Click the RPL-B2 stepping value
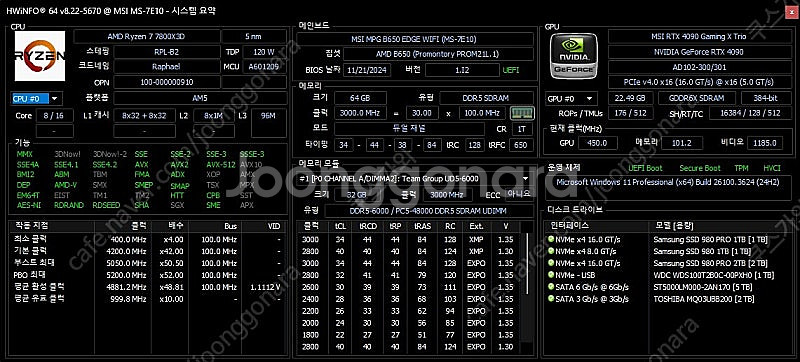The width and height of the screenshot is (800, 362). tap(166, 52)
